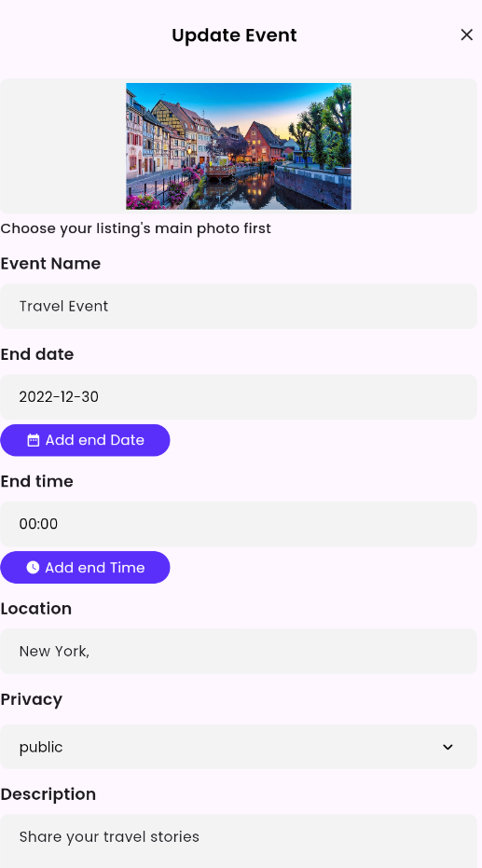482x868 pixels.
Task: Click the End date field showing 2022-12-30
Action: (x=239, y=397)
